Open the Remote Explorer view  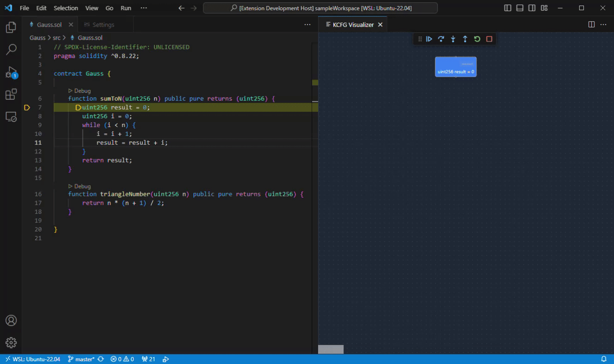(11, 116)
